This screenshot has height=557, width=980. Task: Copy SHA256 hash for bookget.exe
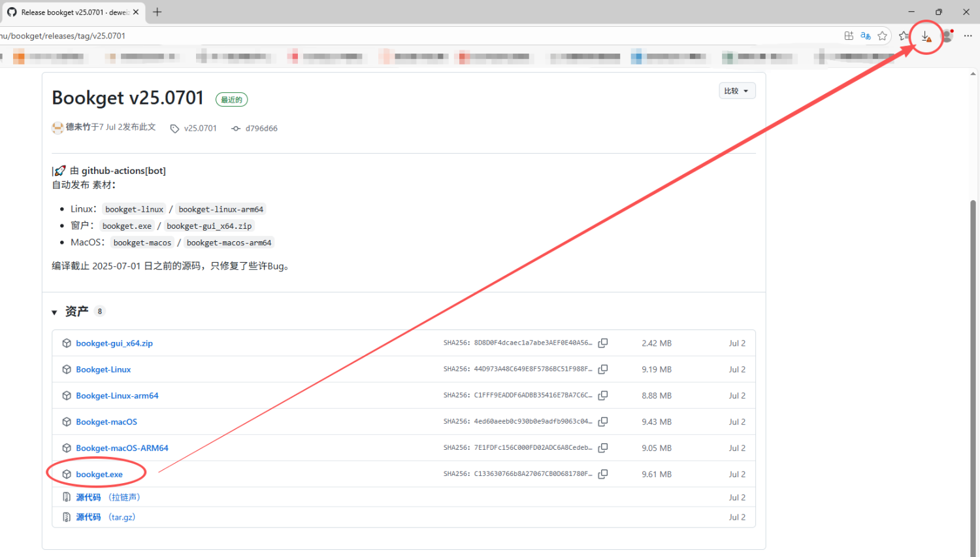point(603,474)
